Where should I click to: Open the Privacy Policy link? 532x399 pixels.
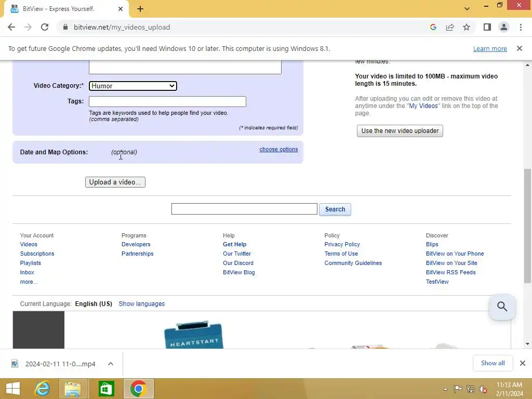click(x=342, y=244)
